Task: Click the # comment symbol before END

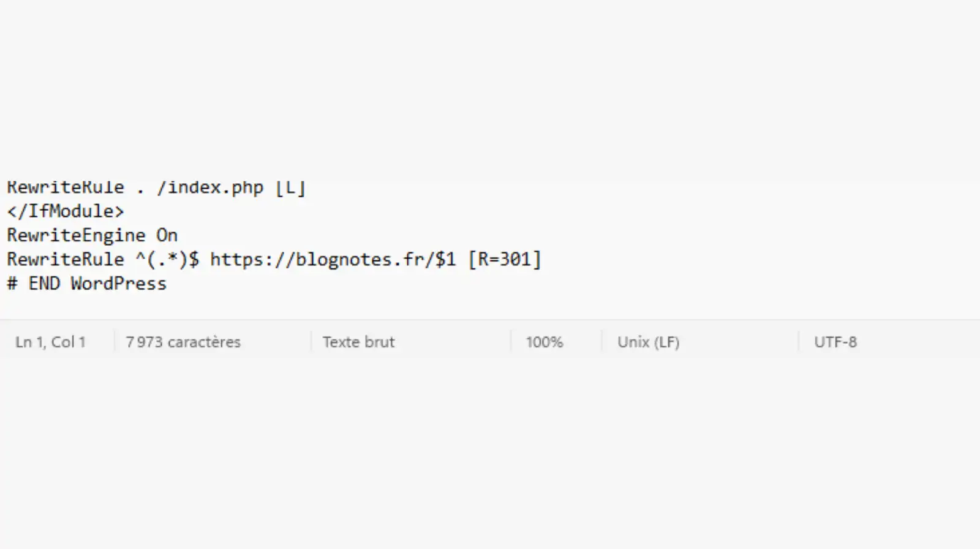Action: coord(12,284)
